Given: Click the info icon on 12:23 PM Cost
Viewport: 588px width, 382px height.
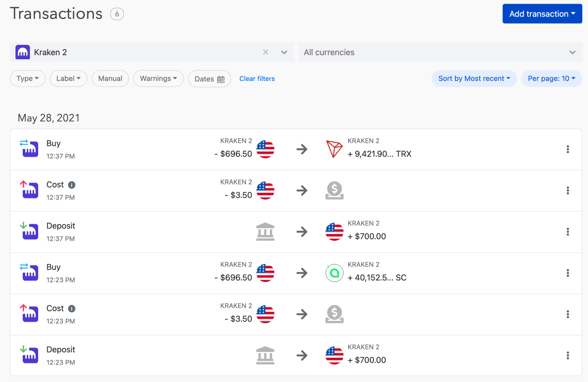Looking at the screenshot, I should coord(72,308).
